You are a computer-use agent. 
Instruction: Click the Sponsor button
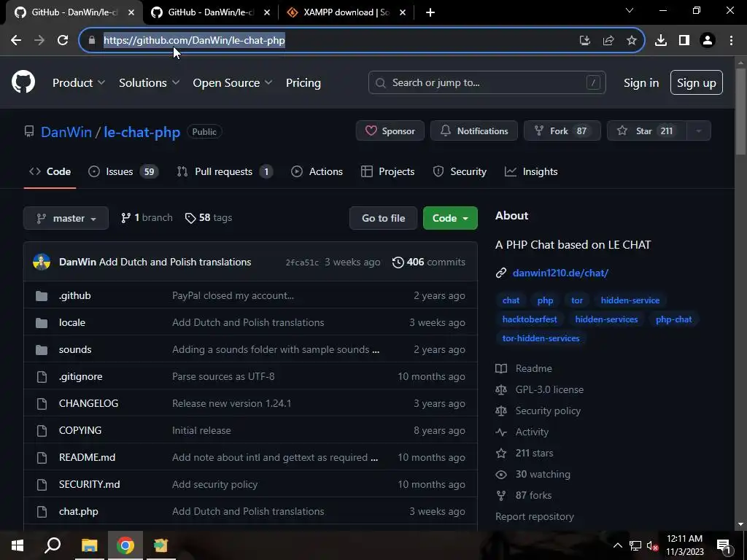tap(390, 131)
